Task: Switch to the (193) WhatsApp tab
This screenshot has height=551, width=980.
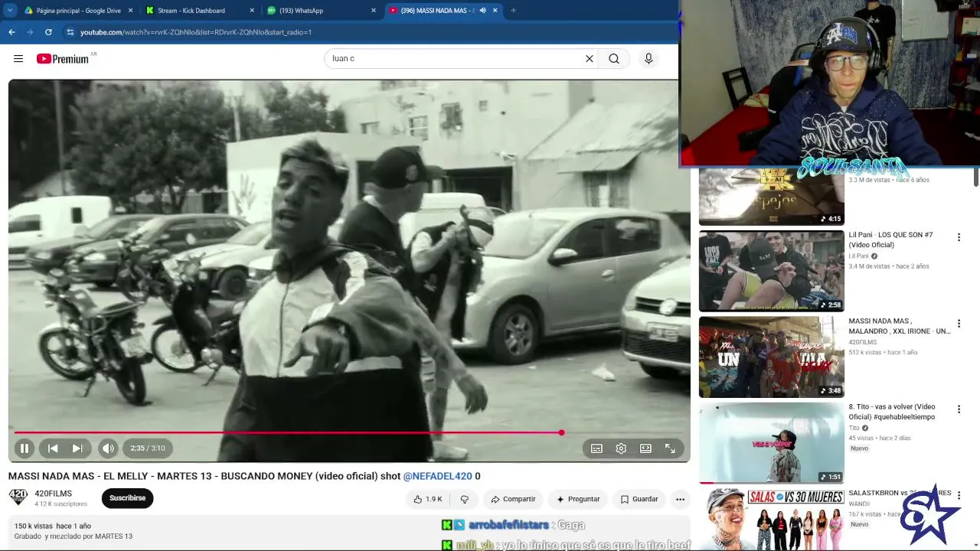Action: [322, 11]
